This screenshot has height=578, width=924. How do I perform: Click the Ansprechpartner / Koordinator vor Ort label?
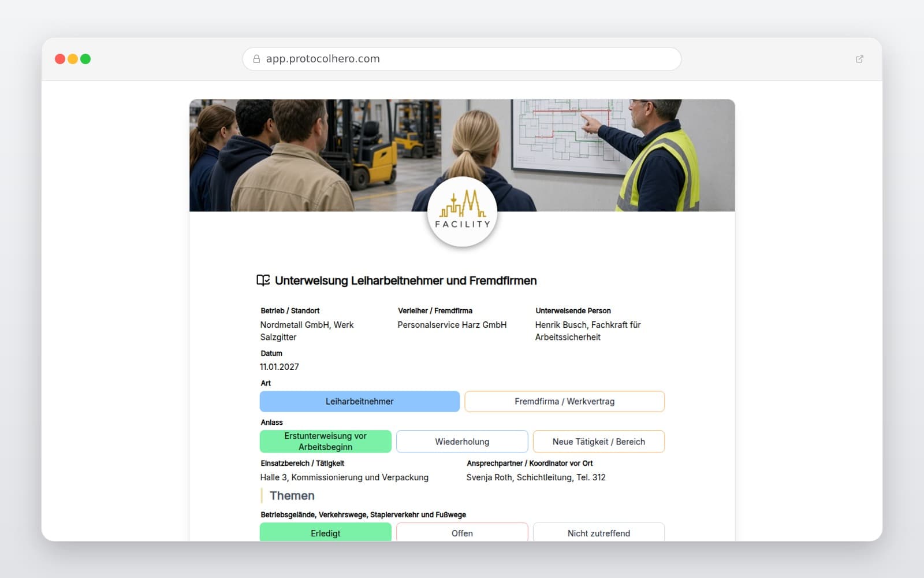coord(530,464)
